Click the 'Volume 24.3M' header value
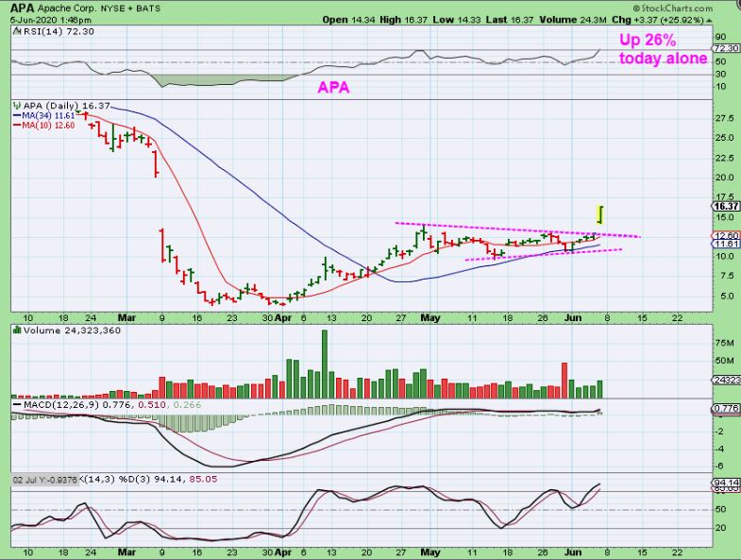Viewport: 741px width, 560px height. click(573, 20)
